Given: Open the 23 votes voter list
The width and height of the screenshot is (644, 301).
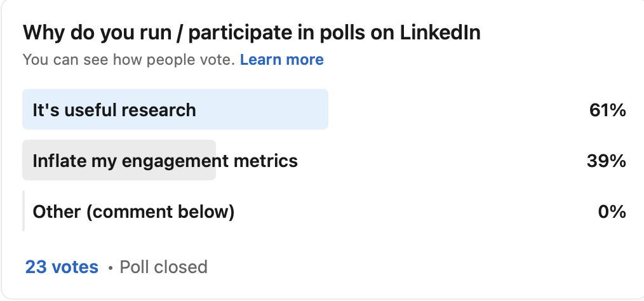Looking at the screenshot, I should [x=62, y=267].
